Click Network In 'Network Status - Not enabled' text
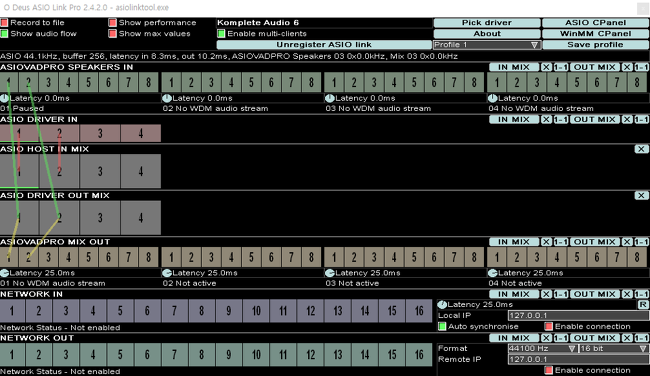 [60, 327]
